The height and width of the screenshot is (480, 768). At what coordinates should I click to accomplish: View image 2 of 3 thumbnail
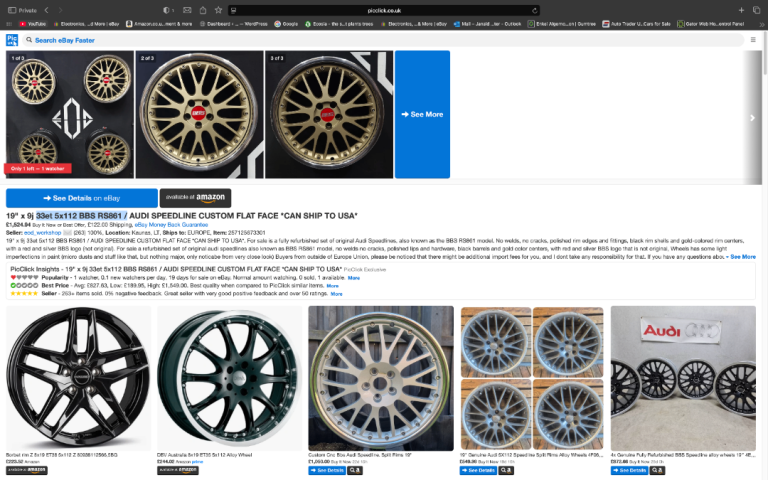(199, 114)
